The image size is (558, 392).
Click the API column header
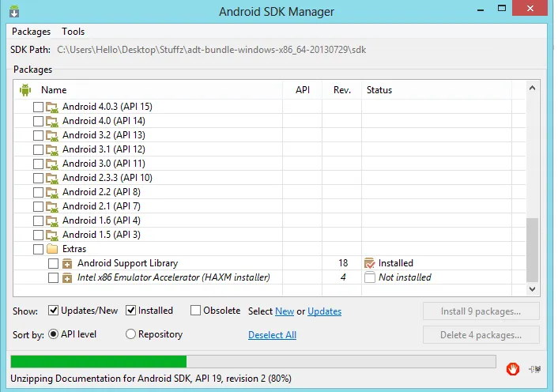click(303, 90)
